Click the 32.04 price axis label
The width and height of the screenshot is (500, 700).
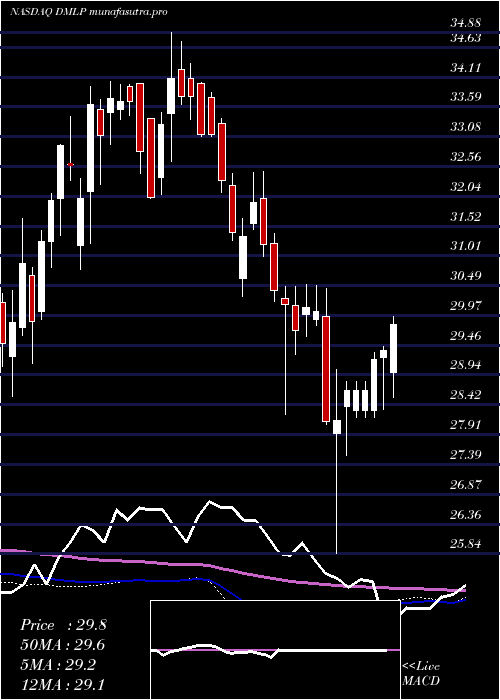(465, 187)
